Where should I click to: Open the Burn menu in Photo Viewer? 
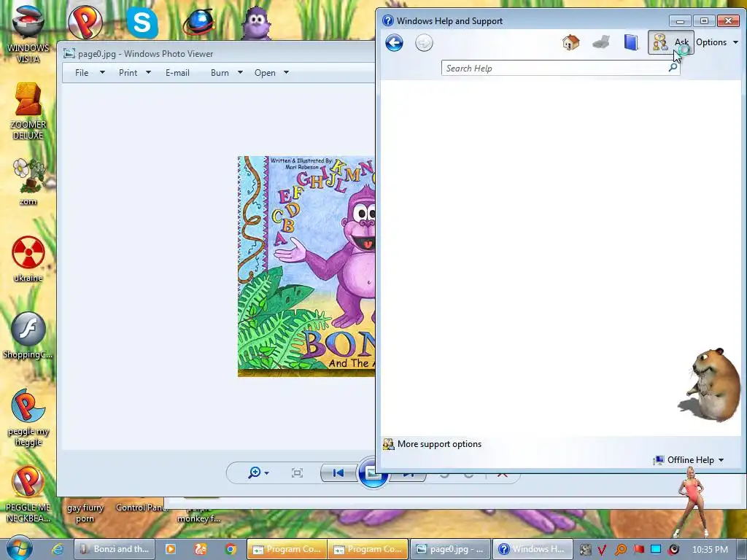tap(220, 73)
